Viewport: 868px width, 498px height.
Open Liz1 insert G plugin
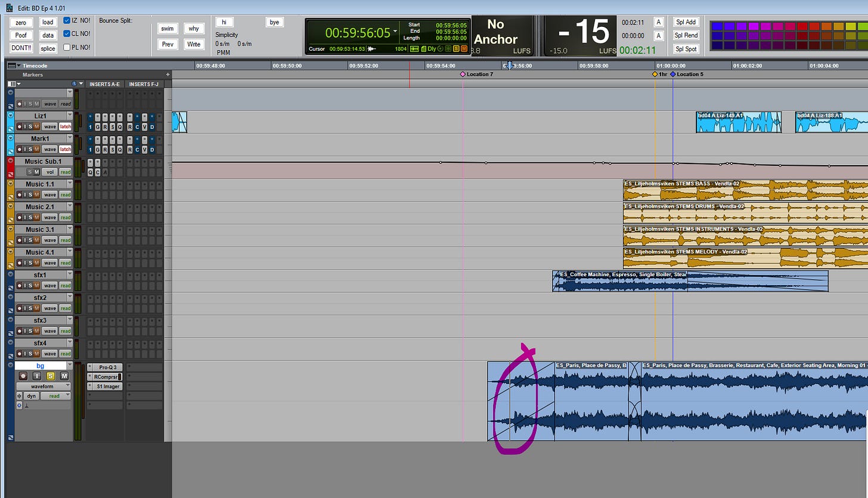[98, 126]
